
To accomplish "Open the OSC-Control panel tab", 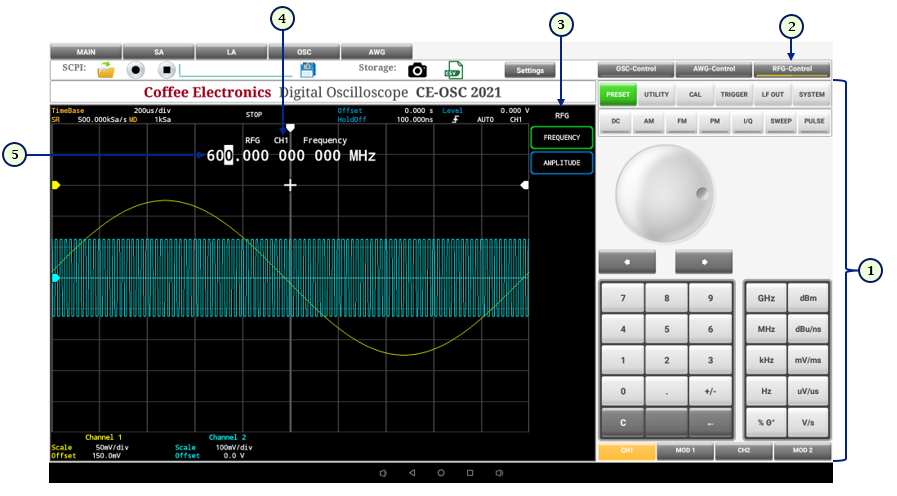I will pos(635,69).
